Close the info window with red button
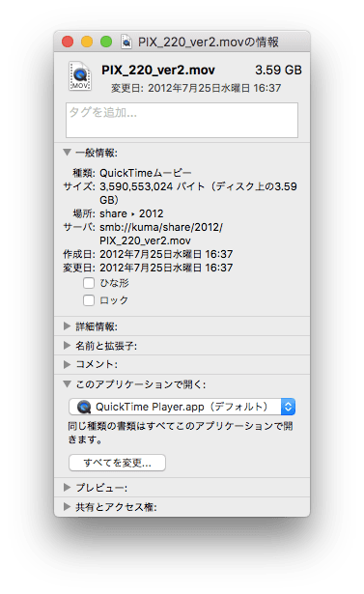The image size is (364, 594). (x=68, y=42)
